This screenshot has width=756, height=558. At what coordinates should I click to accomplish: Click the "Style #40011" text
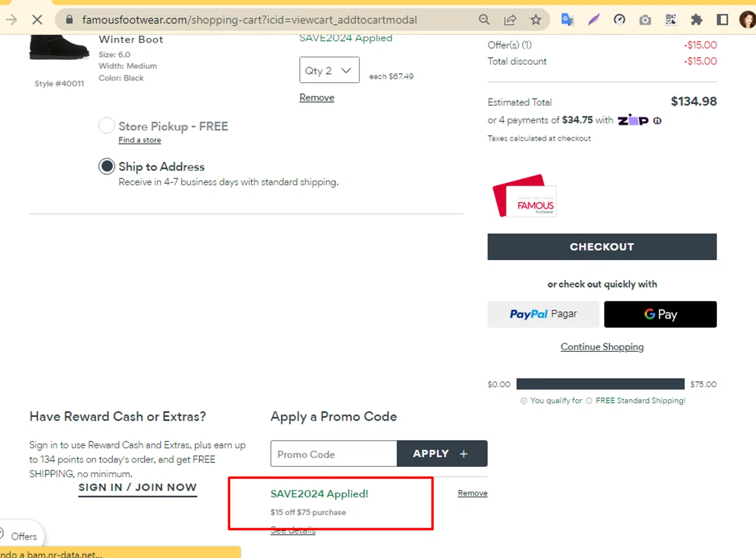coord(59,84)
